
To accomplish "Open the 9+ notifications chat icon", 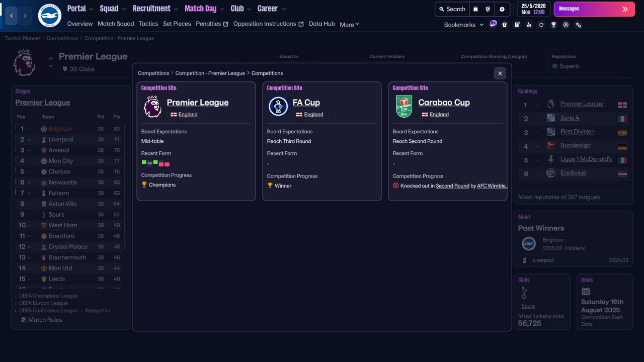I will tap(493, 24).
